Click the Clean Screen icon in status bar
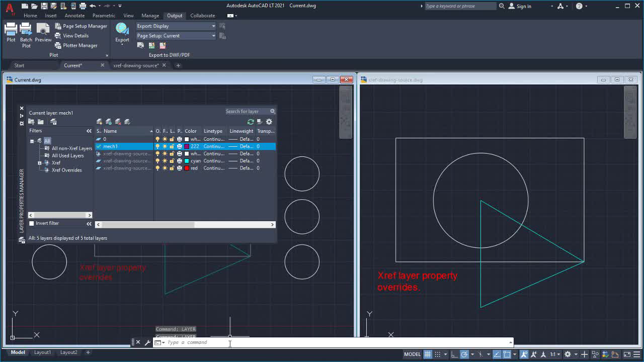The width and height of the screenshot is (644, 362). pyautogui.click(x=627, y=354)
